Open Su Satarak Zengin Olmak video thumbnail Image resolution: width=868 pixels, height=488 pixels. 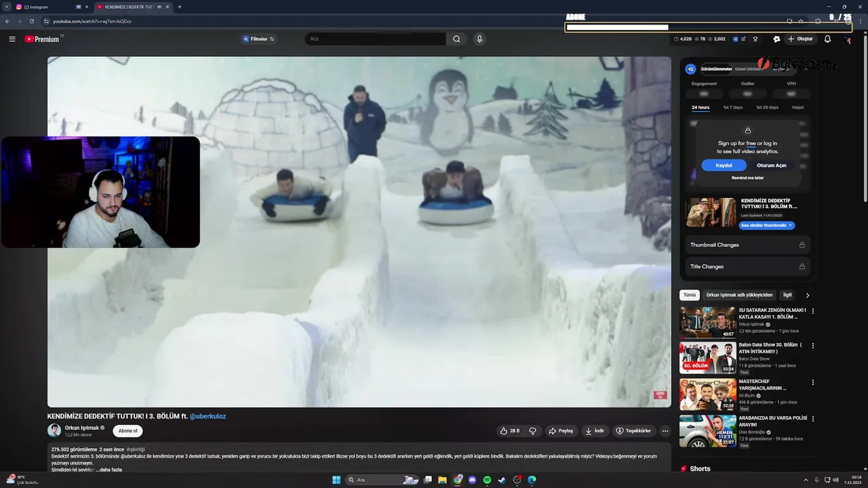point(708,323)
